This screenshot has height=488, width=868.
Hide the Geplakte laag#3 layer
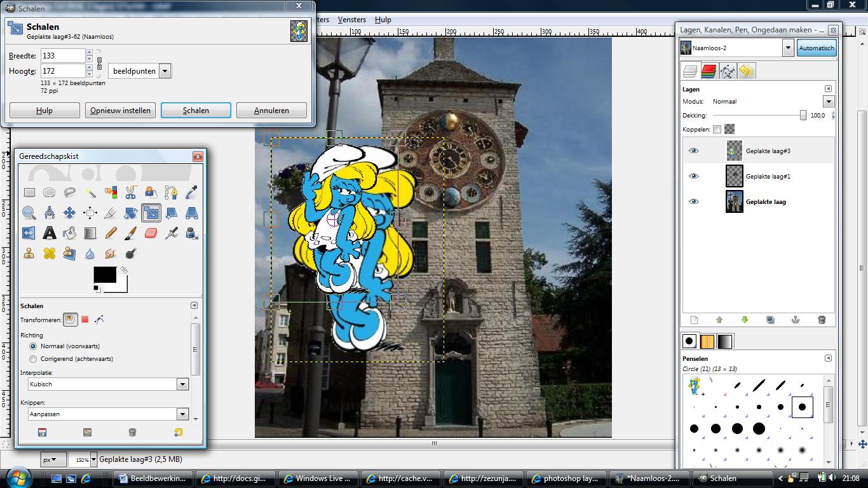694,151
